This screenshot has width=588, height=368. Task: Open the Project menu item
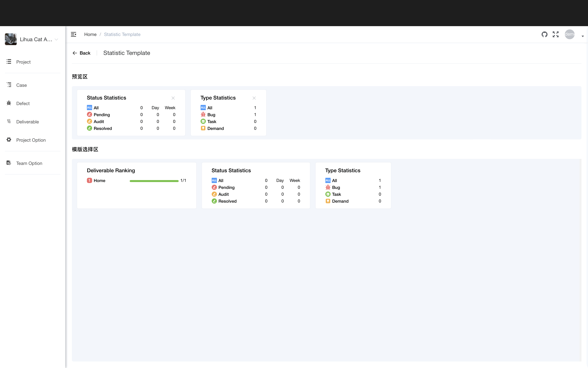click(x=33, y=62)
